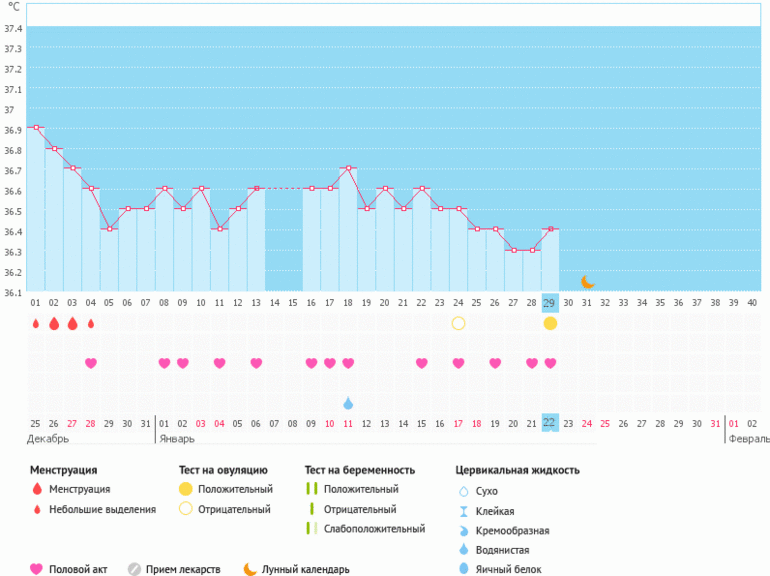Select the menstruation drop on cycle day 02

[x=54, y=323]
